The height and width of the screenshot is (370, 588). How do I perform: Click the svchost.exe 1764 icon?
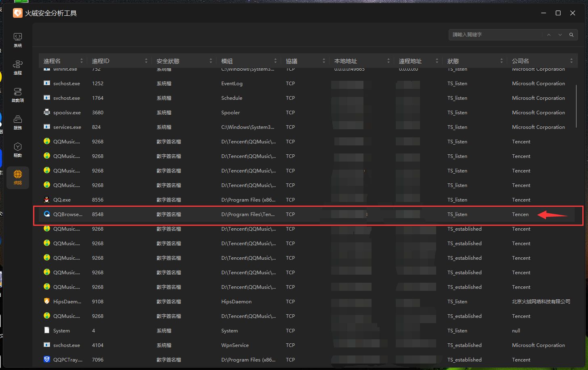pos(47,98)
